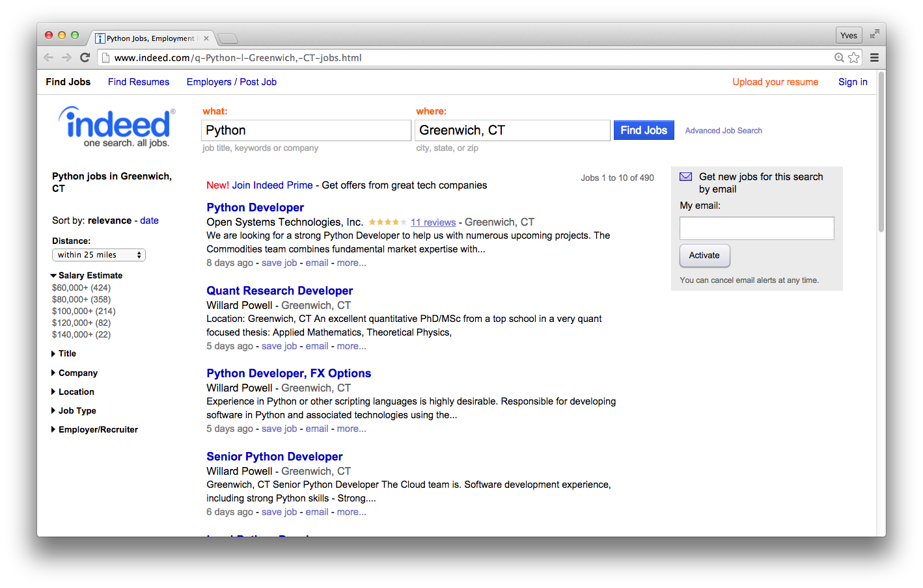Open Python Developer, FX Options listing
This screenshot has height=588, width=923.
(x=289, y=373)
